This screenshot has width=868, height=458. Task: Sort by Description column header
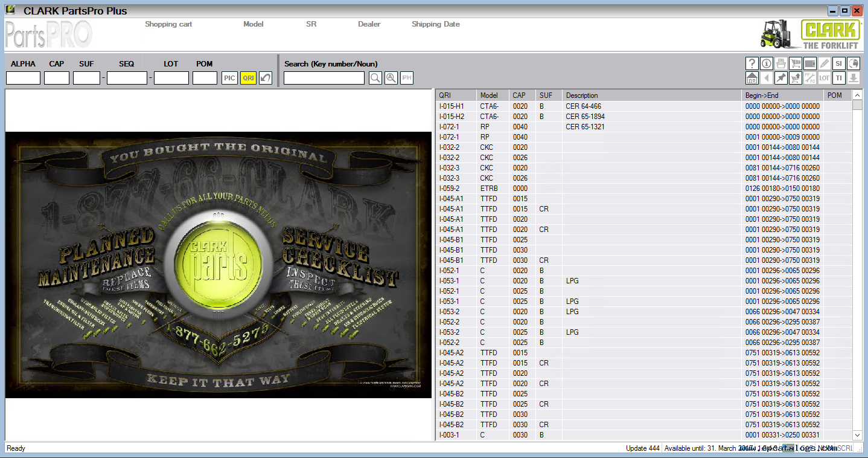click(x=652, y=95)
